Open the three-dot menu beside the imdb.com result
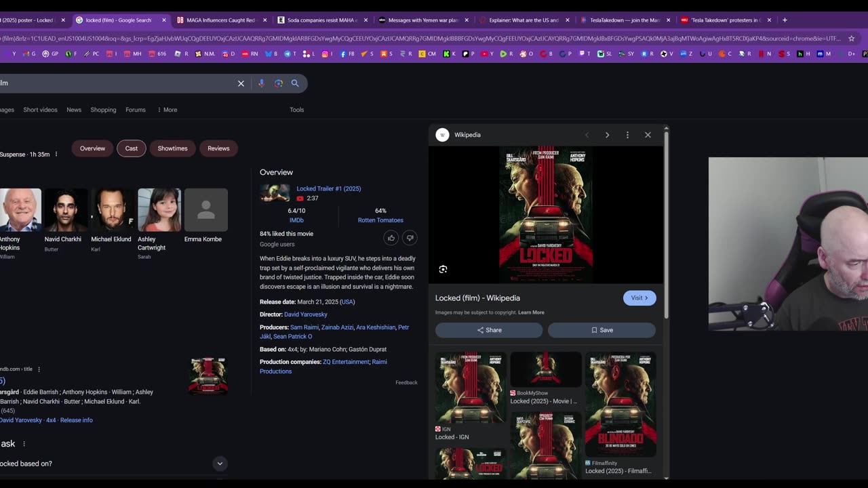Image resolution: width=868 pixels, height=488 pixels. [x=39, y=369]
